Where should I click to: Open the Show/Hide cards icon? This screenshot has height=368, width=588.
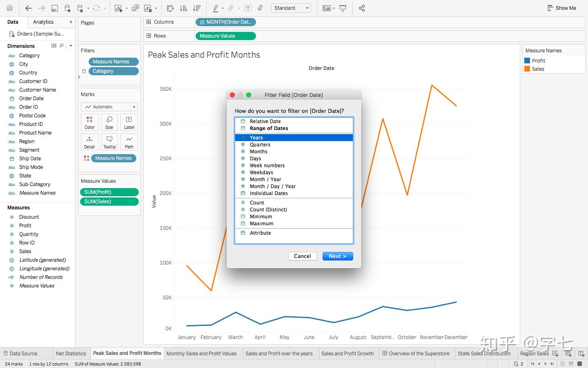(326, 8)
